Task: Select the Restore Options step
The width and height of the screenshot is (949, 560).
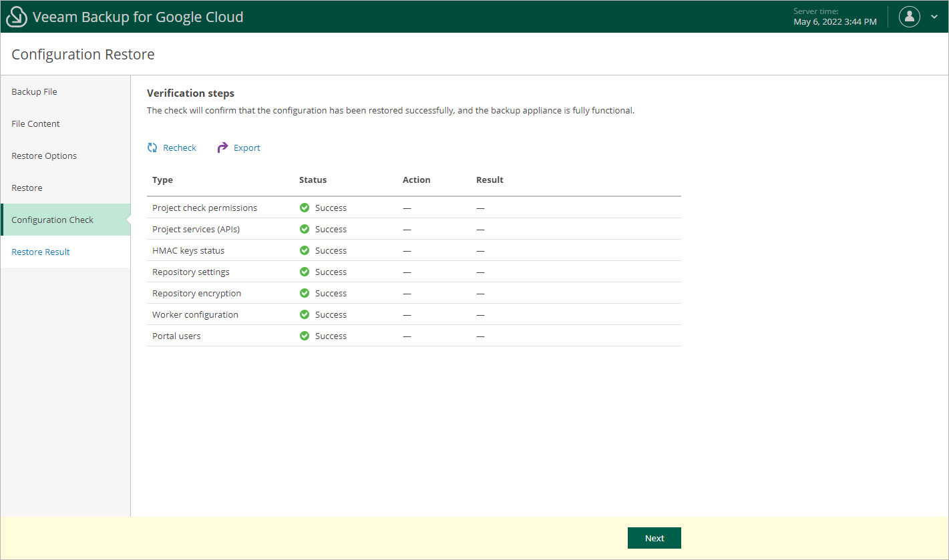Action: pos(44,156)
